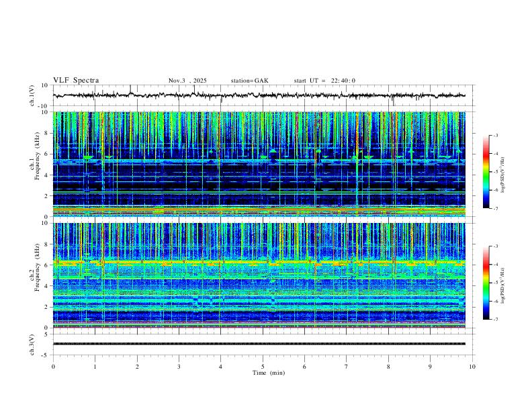Click inside the ch.2 spectrogram panel
532x411 pixels.
click(x=259, y=275)
